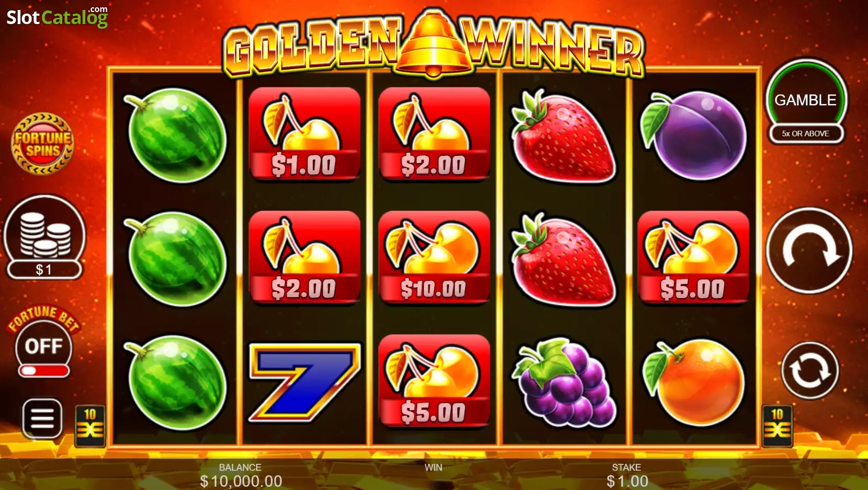Open the Fortune Spins badge

pyautogui.click(x=42, y=144)
